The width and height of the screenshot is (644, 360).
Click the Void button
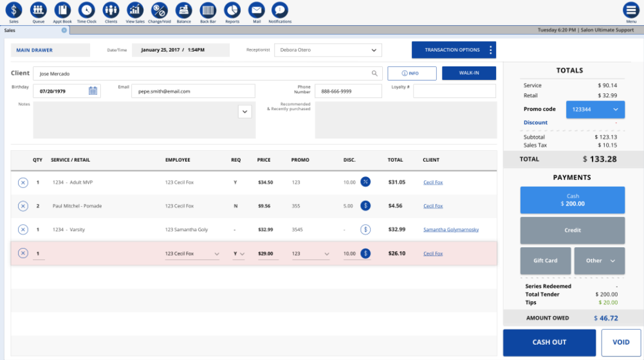(621, 343)
